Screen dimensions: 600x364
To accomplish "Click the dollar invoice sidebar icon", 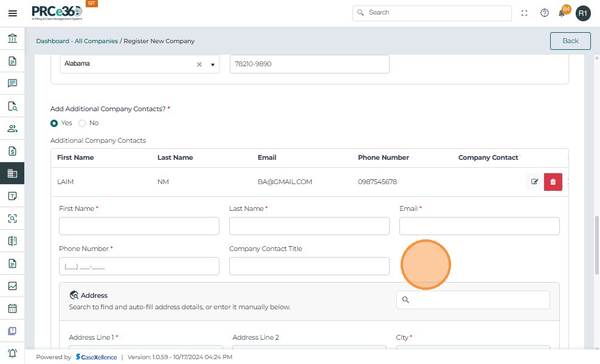I will [12, 151].
